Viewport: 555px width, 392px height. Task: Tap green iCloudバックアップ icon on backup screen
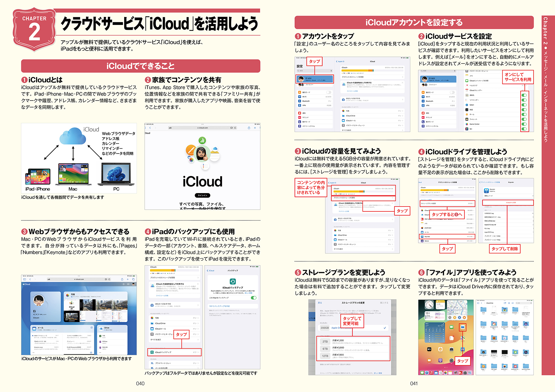pyautogui.click(x=233, y=281)
